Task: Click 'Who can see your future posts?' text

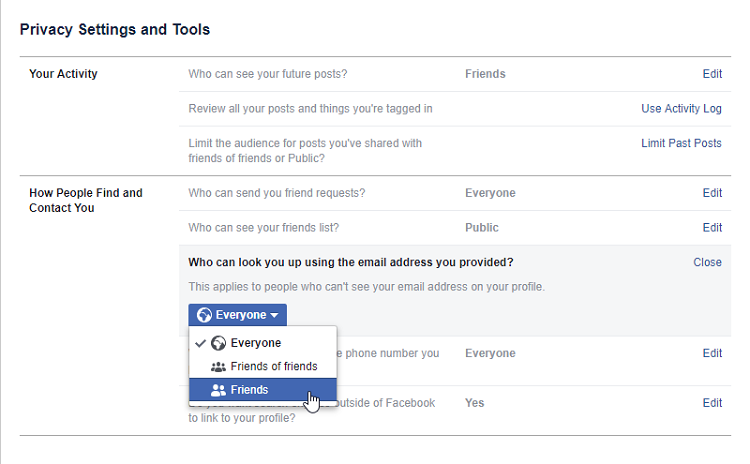Action: [268, 74]
